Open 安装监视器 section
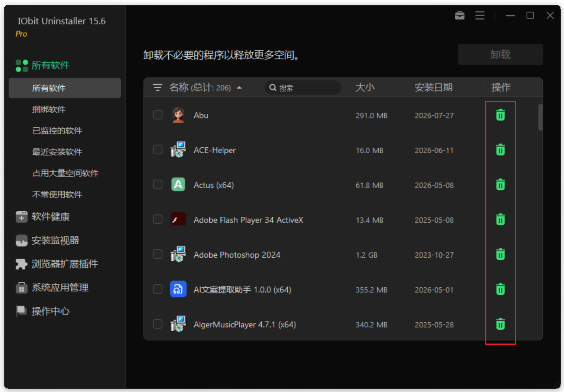This screenshot has width=564, height=392. click(x=47, y=240)
